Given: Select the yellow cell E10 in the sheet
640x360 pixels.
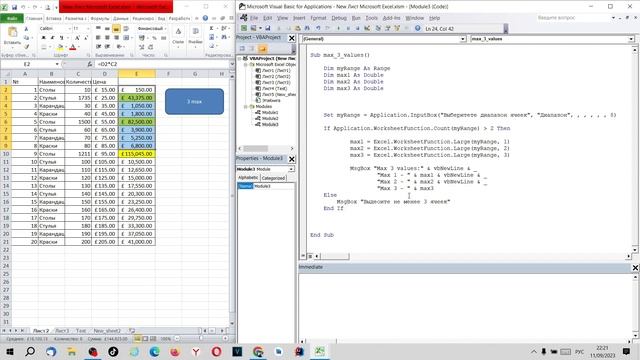Looking at the screenshot, I should (137, 154).
